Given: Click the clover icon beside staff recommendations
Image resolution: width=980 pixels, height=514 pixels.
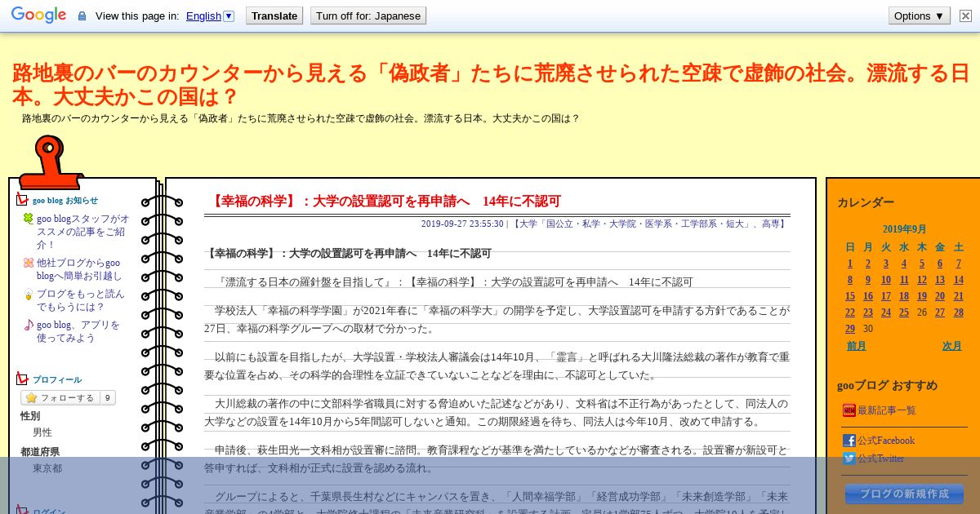Looking at the screenshot, I should pyautogui.click(x=29, y=219).
